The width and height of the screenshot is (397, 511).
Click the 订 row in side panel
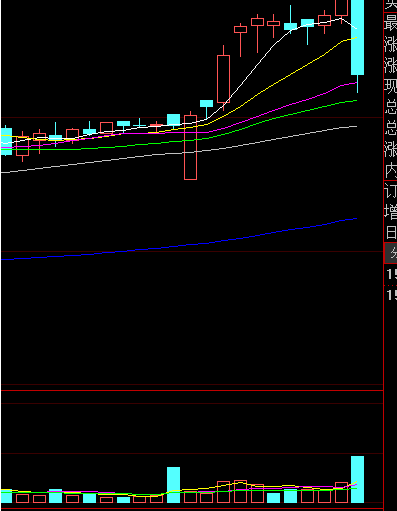(x=391, y=191)
